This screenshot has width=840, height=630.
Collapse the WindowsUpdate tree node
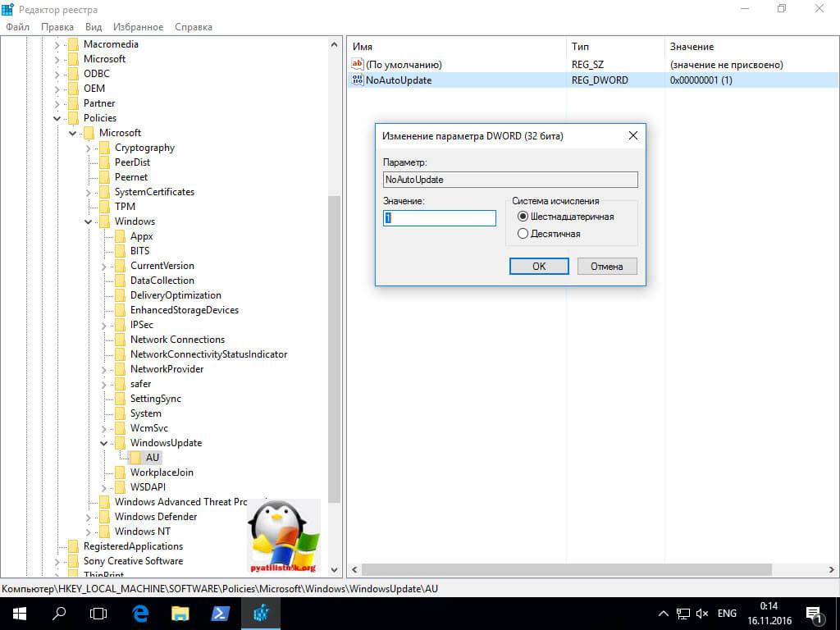point(103,443)
